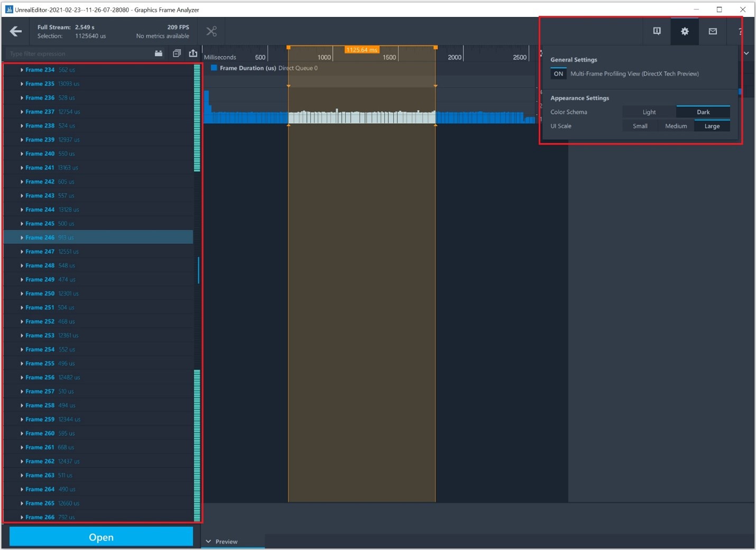Select the Light color schema
The image size is (756, 550).
[x=649, y=112]
